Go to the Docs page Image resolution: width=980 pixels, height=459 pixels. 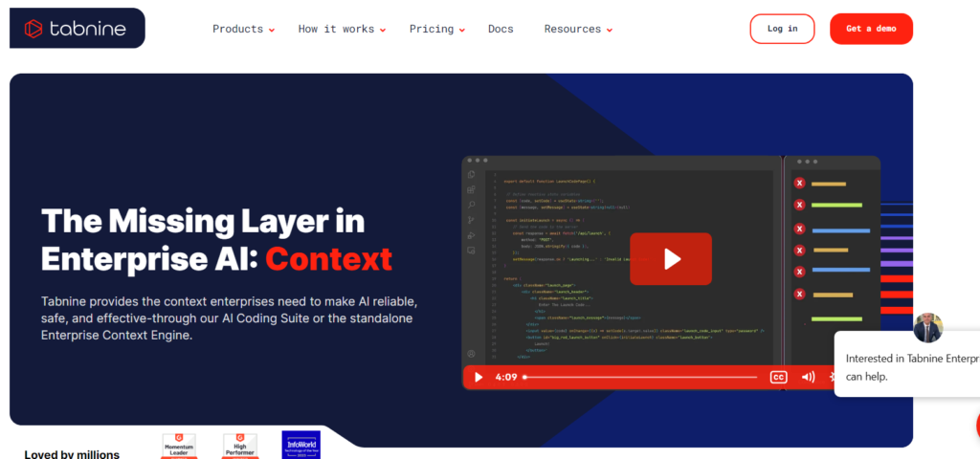(501, 29)
